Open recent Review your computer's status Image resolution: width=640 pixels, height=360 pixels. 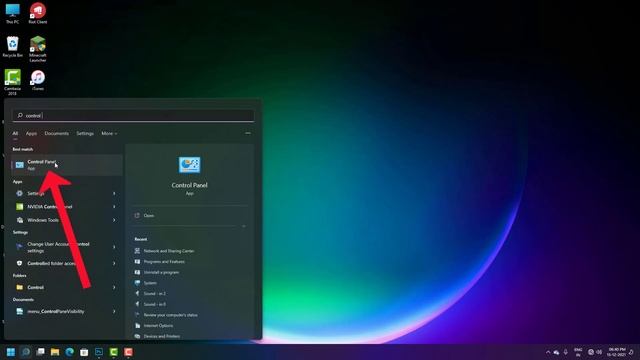171,315
